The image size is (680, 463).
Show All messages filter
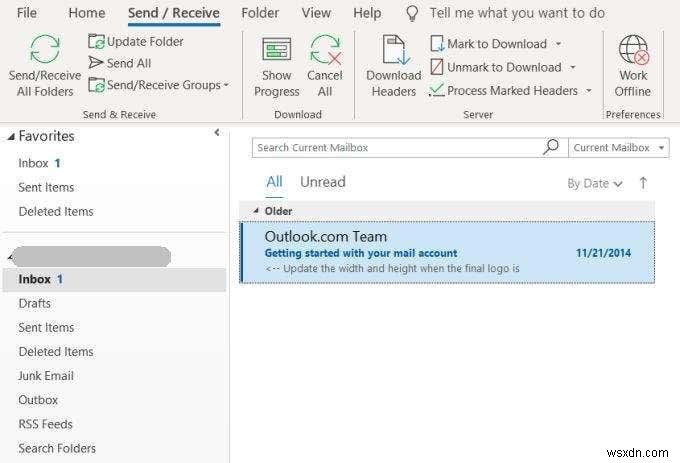point(275,182)
